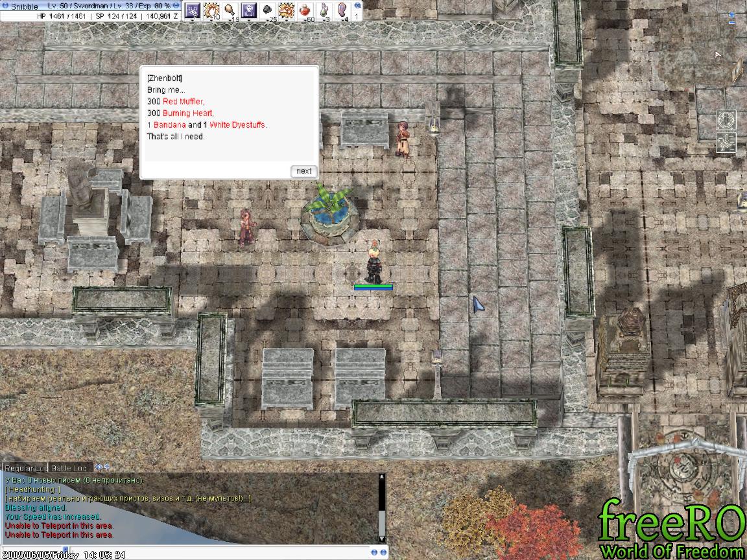Use the meat item in hotkey bar
This screenshot has height=560, width=747.
(x=230, y=10)
